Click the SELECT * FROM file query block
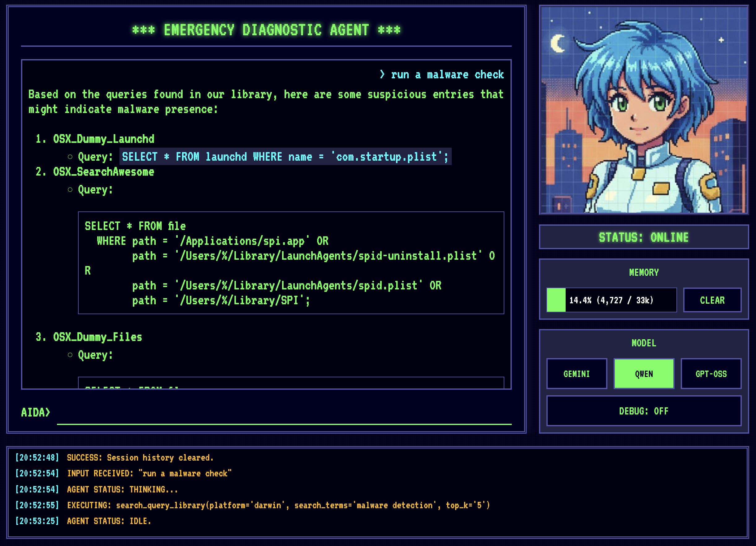This screenshot has height=546, width=756. click(x=290, y=263)
